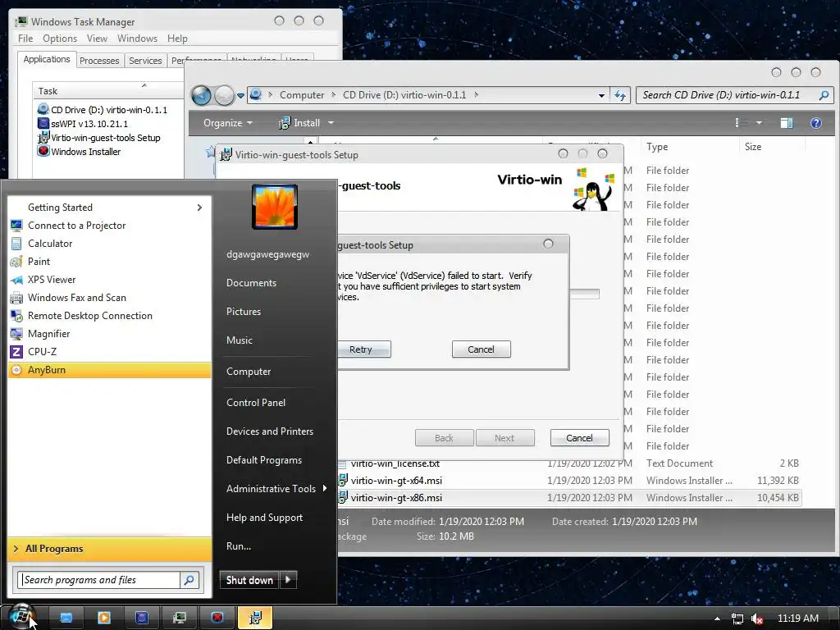Viewport: 840px width, 630px height.
Task: Click the user account flower picture
Action: tap(275, 207)
